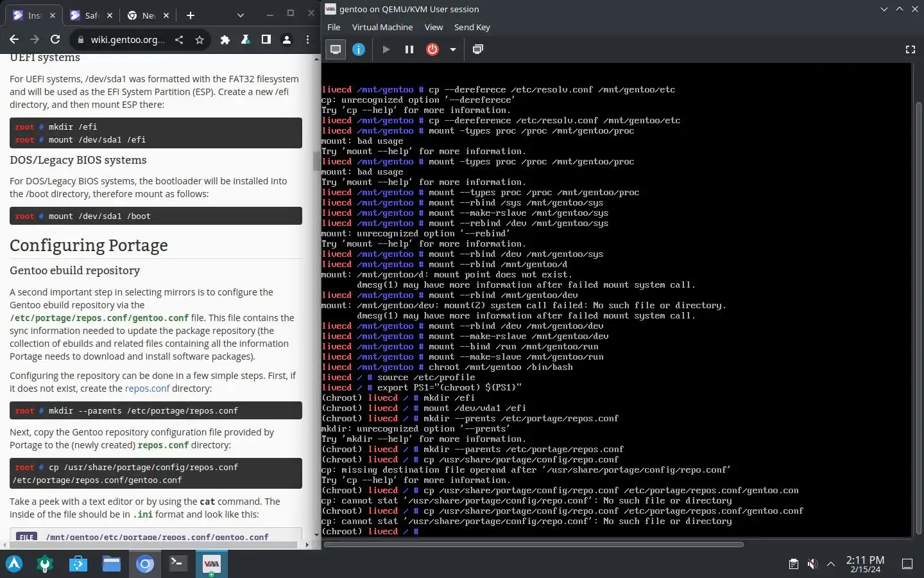Image resolution: width=924 pixels, height=578 pixels.
Task: Open the software store bag taskbar icon
Action: 78,564
